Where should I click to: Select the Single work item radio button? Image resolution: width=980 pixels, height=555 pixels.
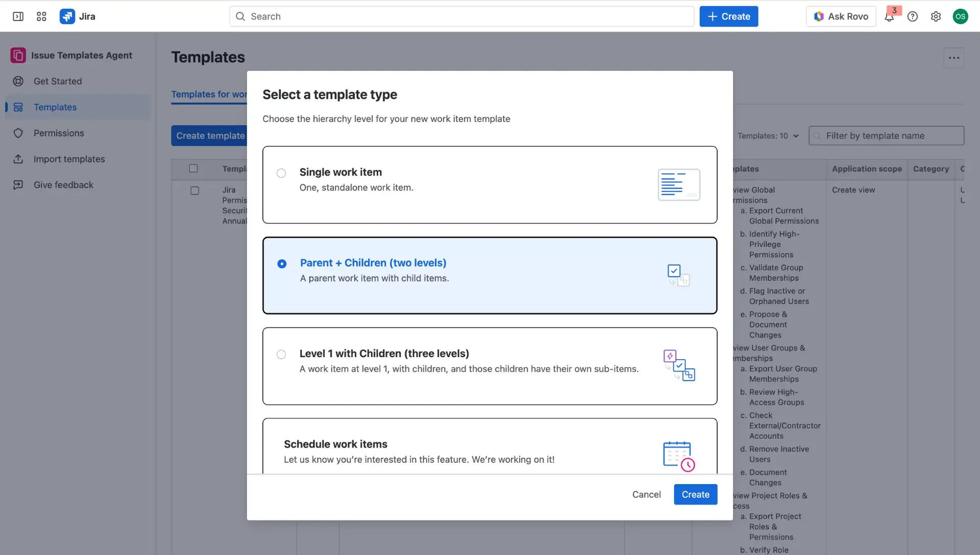tap(281, 173)
